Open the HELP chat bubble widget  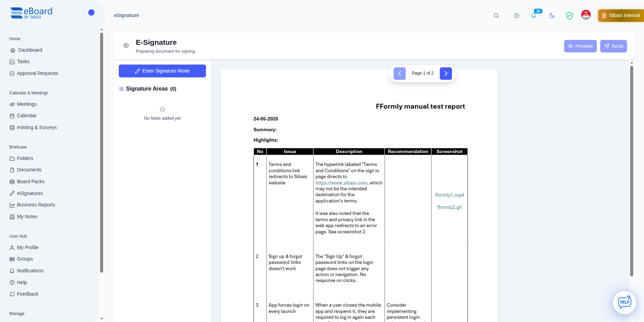pos(624,302)
